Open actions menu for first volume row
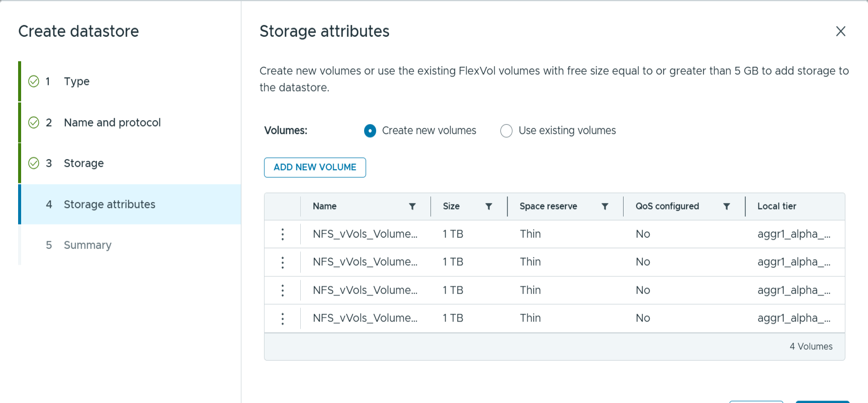The image size is (868, 403). tap(283, 234)
